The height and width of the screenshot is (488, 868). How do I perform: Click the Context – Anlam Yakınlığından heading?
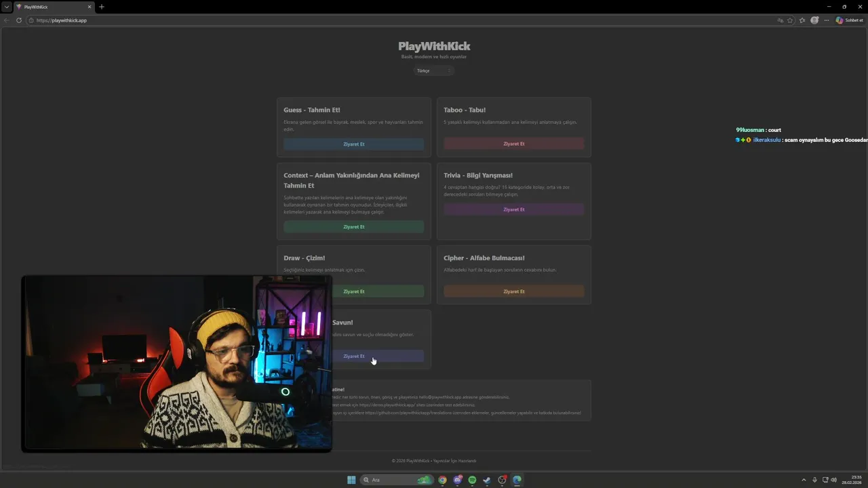pyautogui.click(x=351, y=180)
